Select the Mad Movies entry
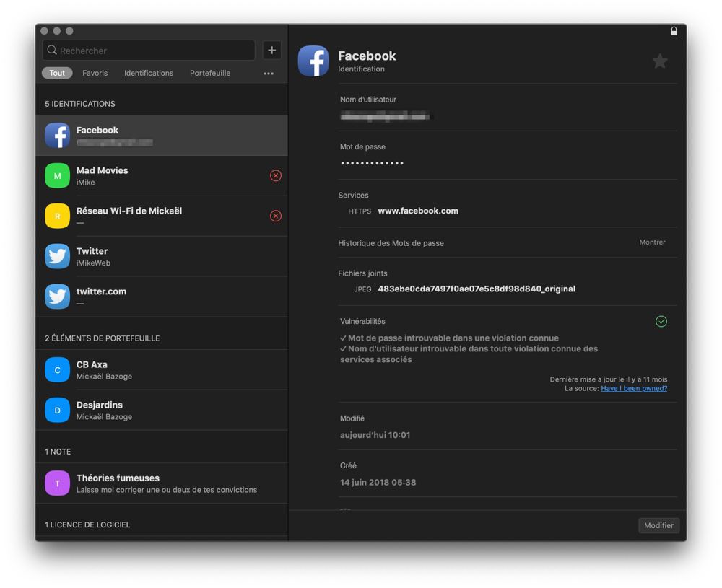The image size is (722, 588). (x=162, y=176)
